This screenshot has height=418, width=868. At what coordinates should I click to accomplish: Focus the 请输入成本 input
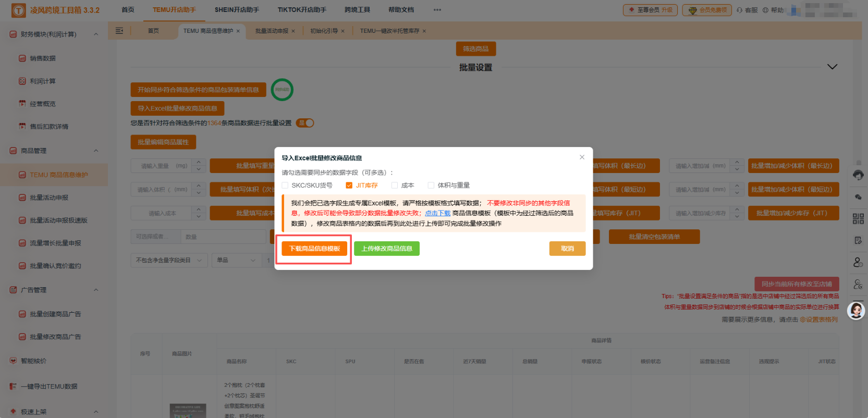point(162,213)
